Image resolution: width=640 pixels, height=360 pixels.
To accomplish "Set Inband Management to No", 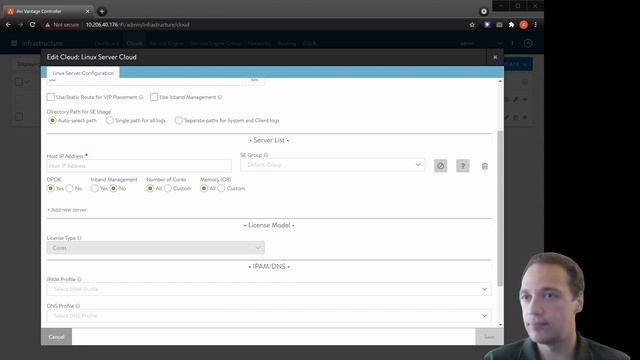I will pyautogui.click(x=113, y=188).
